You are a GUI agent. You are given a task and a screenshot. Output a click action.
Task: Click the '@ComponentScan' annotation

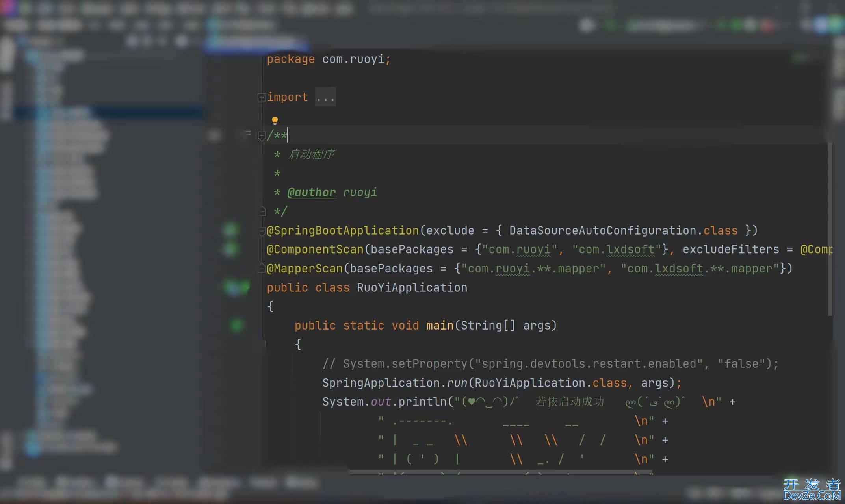pos(315,250)
